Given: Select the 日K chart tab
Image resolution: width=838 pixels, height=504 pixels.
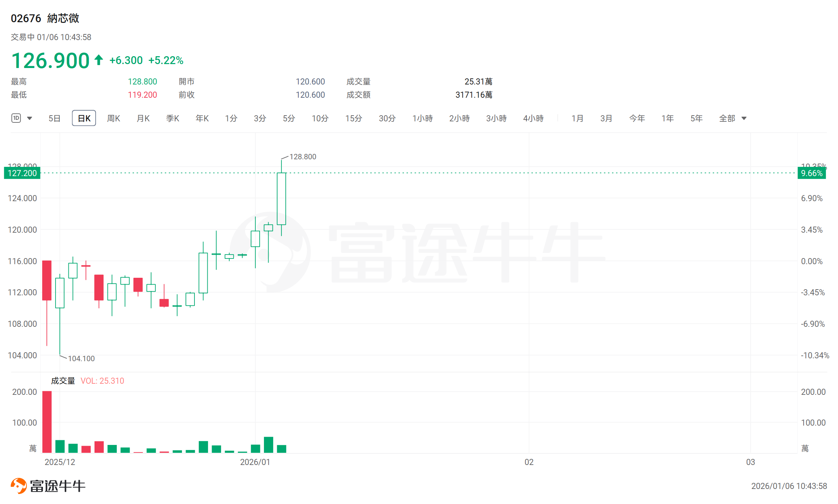Looking at the screenshot, I should [x=84, y=118].
